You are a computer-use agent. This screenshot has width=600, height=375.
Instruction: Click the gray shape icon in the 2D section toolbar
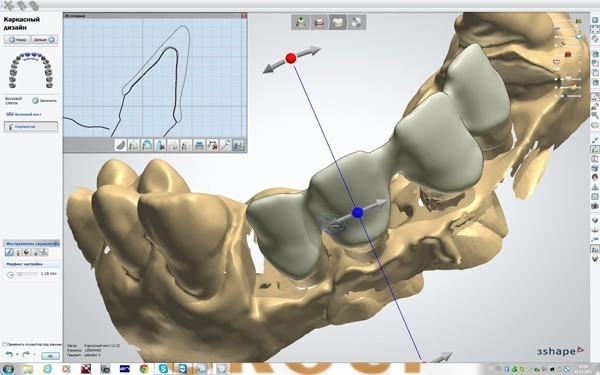point(121,145)
